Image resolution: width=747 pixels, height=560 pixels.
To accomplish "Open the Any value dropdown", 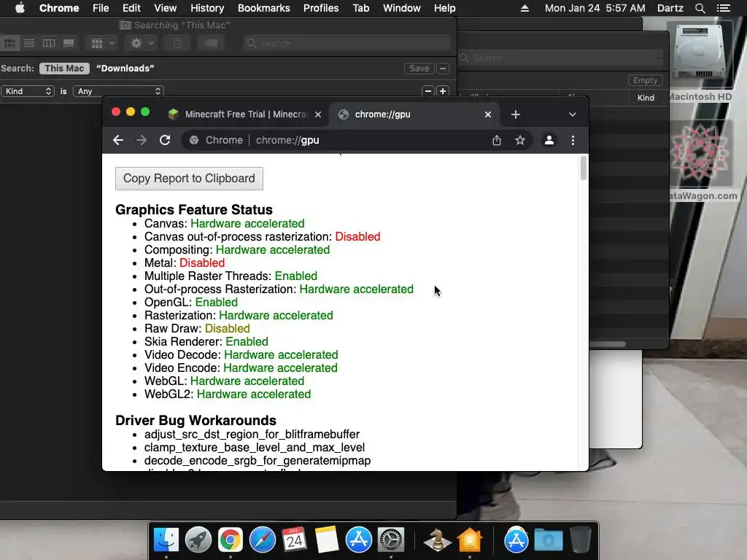I will (x=119, y=91).
